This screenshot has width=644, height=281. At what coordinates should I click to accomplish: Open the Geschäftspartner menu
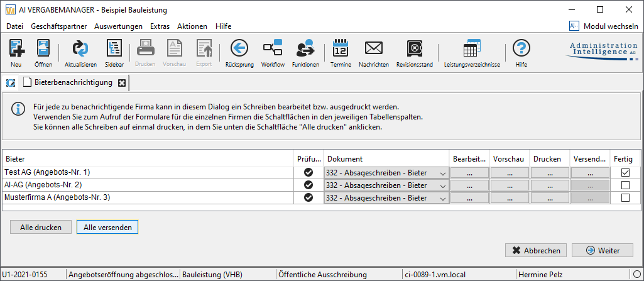pos(58,26)
